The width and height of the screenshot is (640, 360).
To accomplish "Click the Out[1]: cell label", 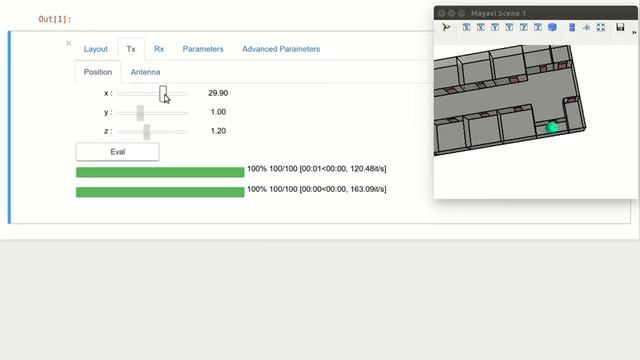I will (x=55, y=19).
